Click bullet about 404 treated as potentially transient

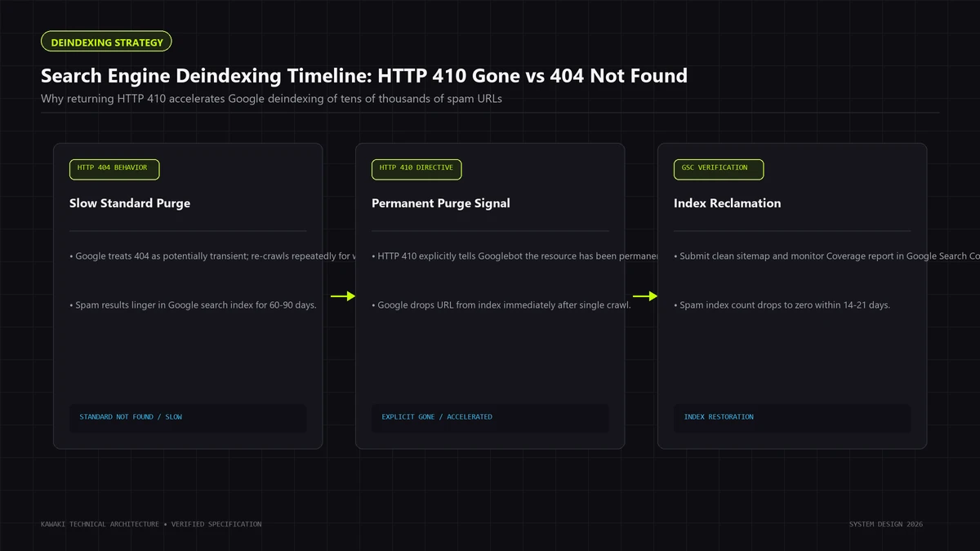click(x=213, y=256)
